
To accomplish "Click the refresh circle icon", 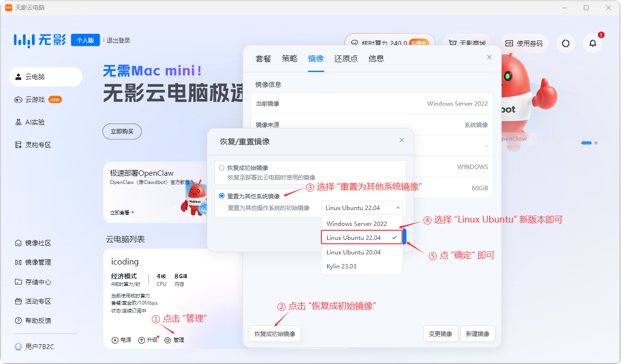I will [566, 43].
